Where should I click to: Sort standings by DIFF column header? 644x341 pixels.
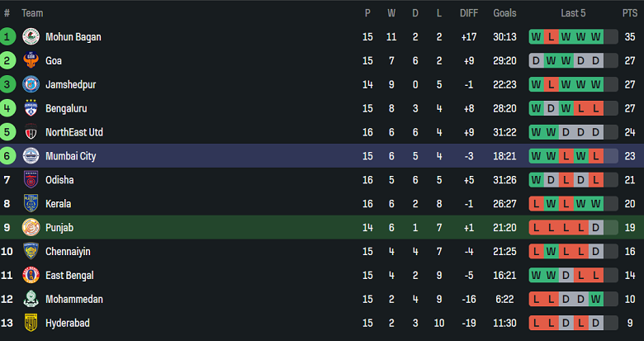pos(469,13)
